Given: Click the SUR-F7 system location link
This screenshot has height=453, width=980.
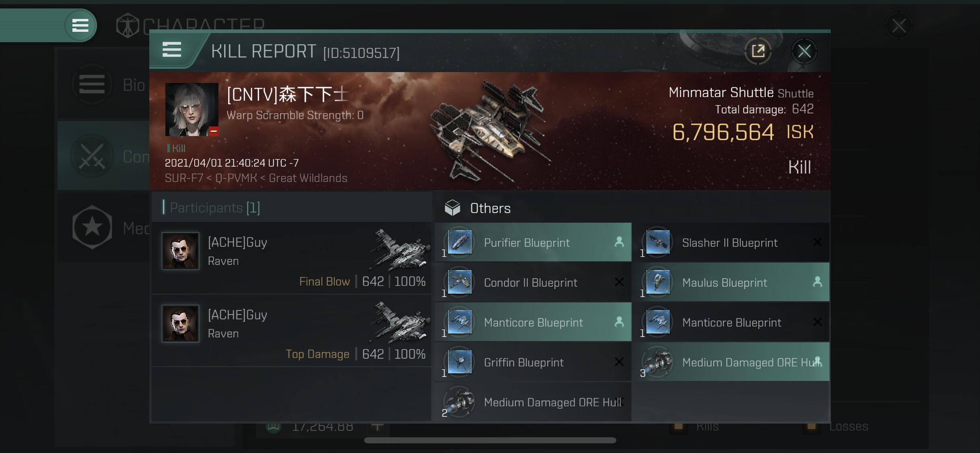Looking at the screenshot, I should pos(184,178).
